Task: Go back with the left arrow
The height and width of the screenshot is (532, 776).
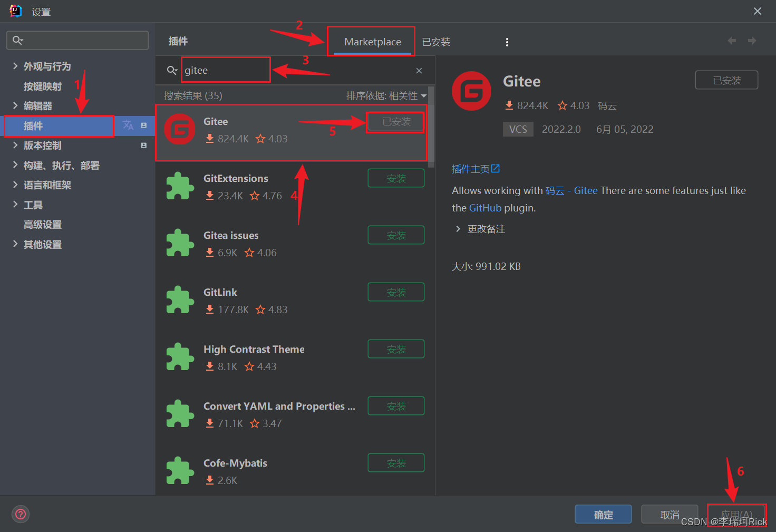Action: pyautogui.click(x=732, y=41)
